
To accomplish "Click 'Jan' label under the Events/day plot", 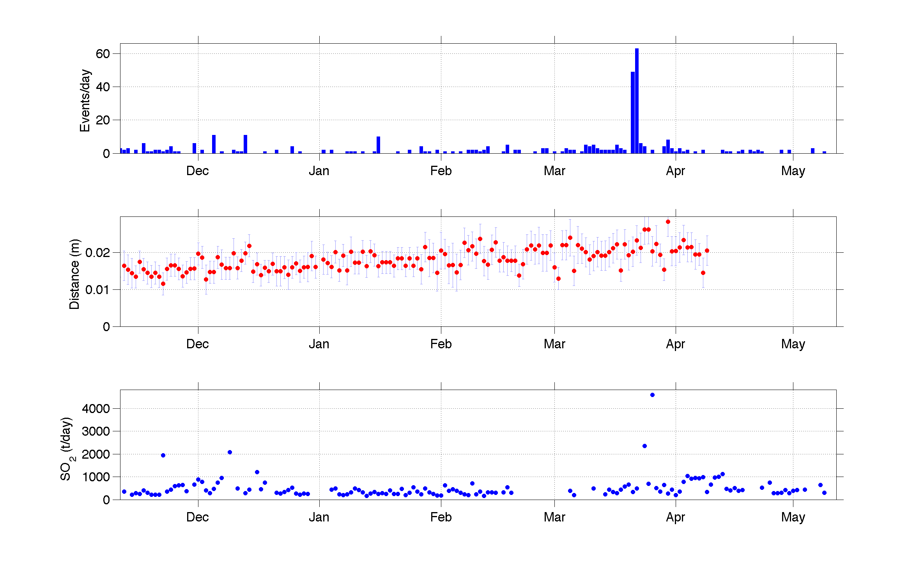I will click(x=319, y=171).
